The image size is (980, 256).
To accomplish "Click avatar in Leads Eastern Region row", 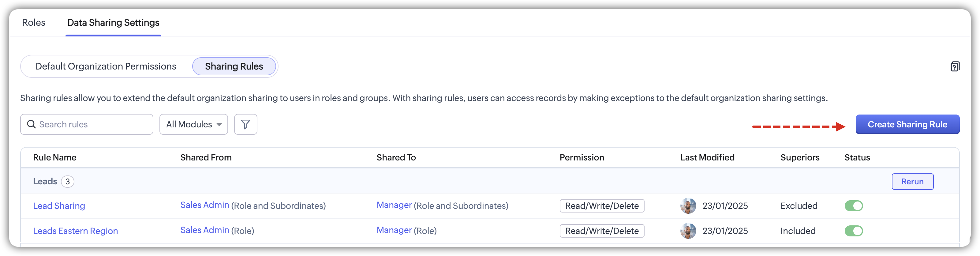I will [688, 231].
